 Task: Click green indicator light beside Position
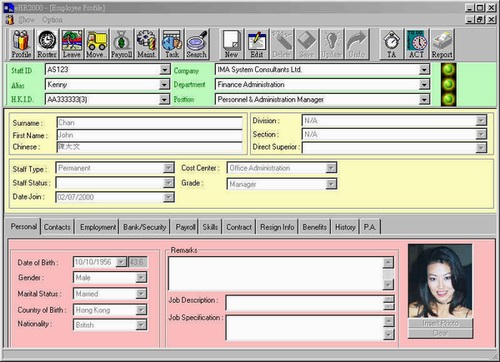coord(448,99)
